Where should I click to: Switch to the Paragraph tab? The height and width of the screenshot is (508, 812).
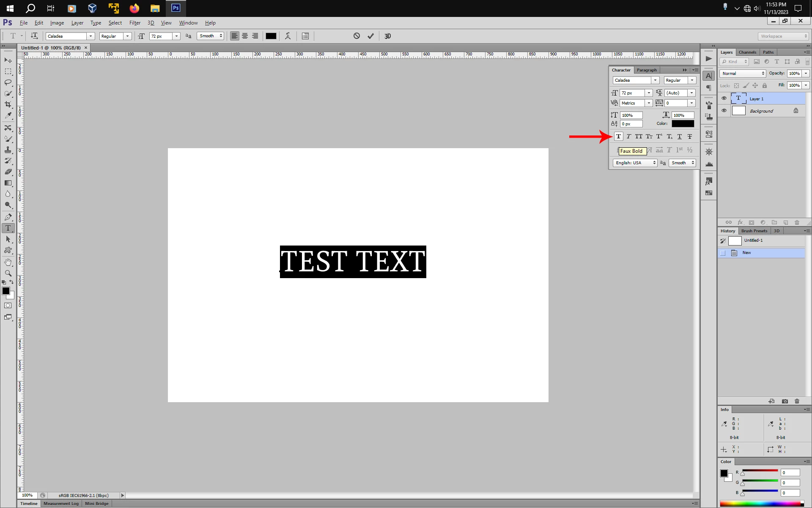click(647, 70)
